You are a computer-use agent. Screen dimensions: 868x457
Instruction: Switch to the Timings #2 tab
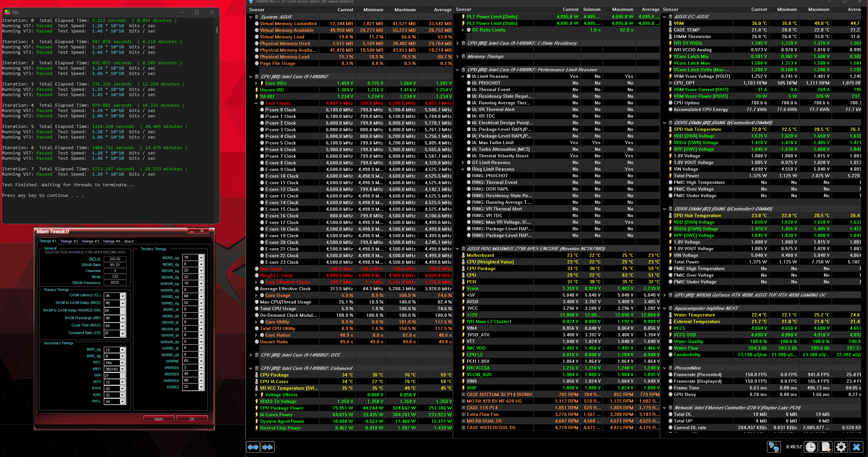coord(69,241)
